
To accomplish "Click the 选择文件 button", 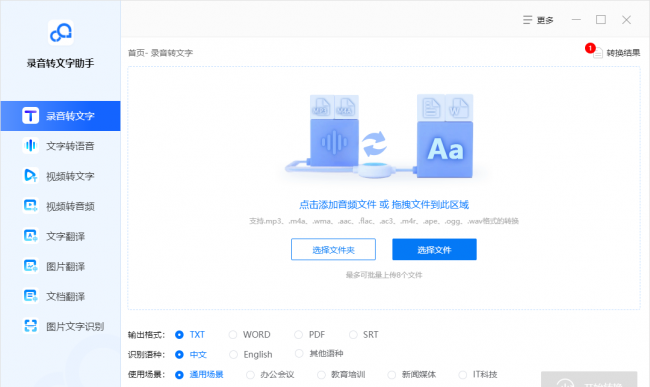I will pos(434,249).
